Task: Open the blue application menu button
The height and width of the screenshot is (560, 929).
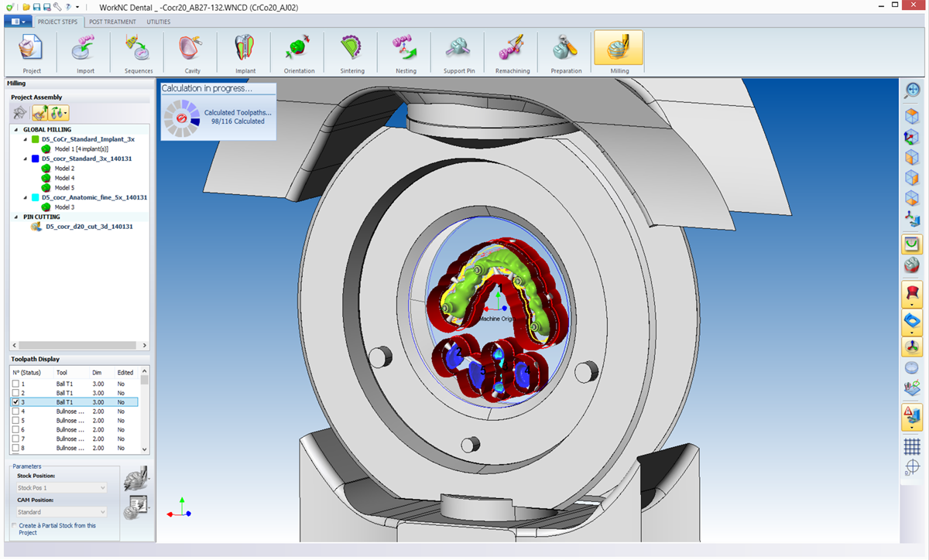Action: point(18,22)
